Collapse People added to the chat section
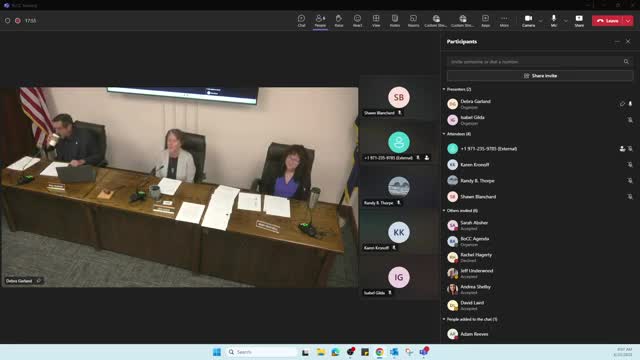Viewport: 640px width, 360px height. coord(444,319)
